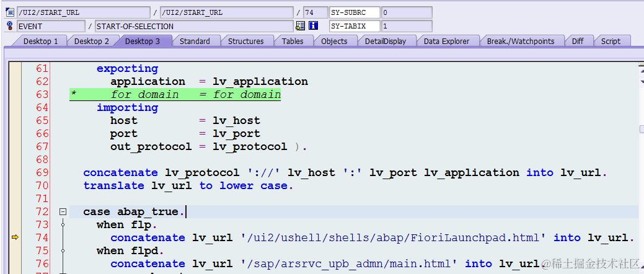Click 'when flpd.' on line 75

click(131, 250)
